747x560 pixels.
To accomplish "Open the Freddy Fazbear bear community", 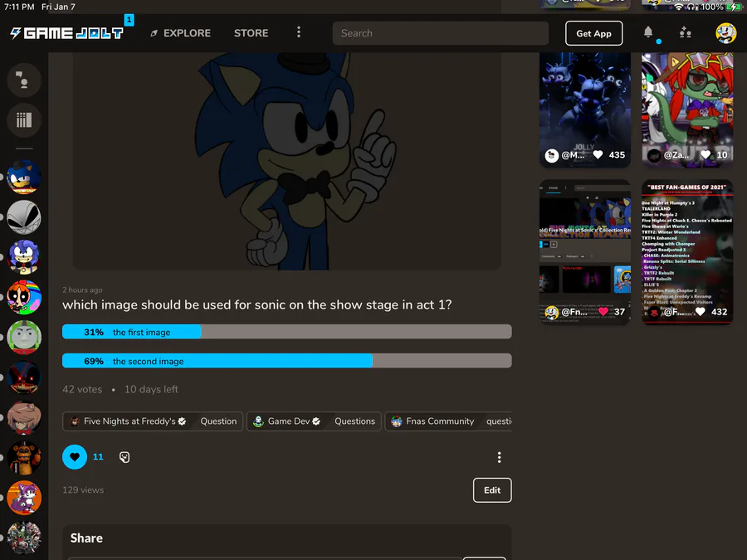I will [24, 458].
